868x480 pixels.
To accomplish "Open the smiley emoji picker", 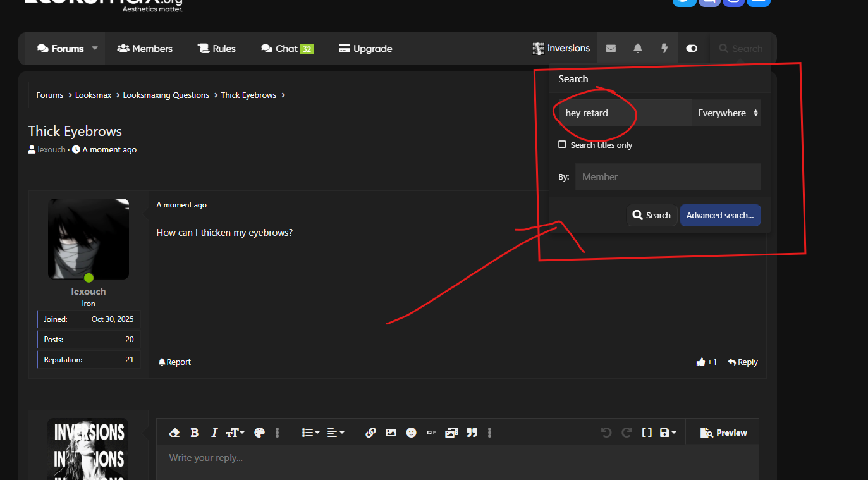I will coord(412,433).
